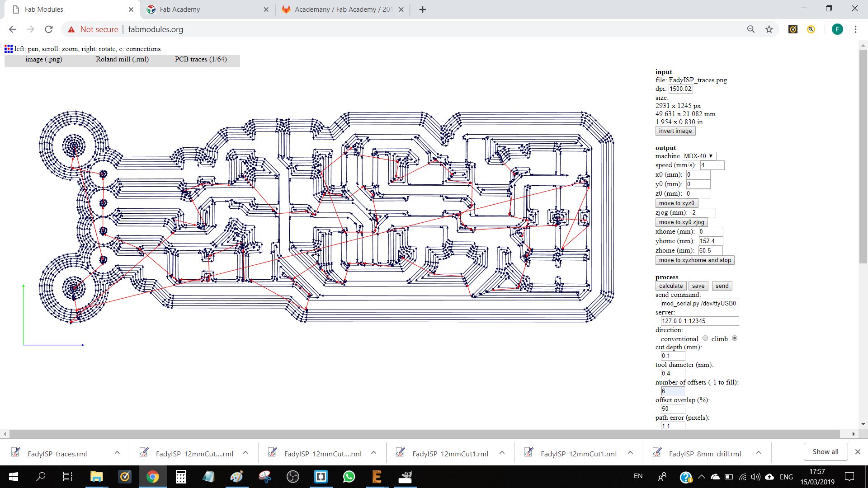Click the zoom icon in the address bar
The image size is (868, 488).
[x=750, y=29]
